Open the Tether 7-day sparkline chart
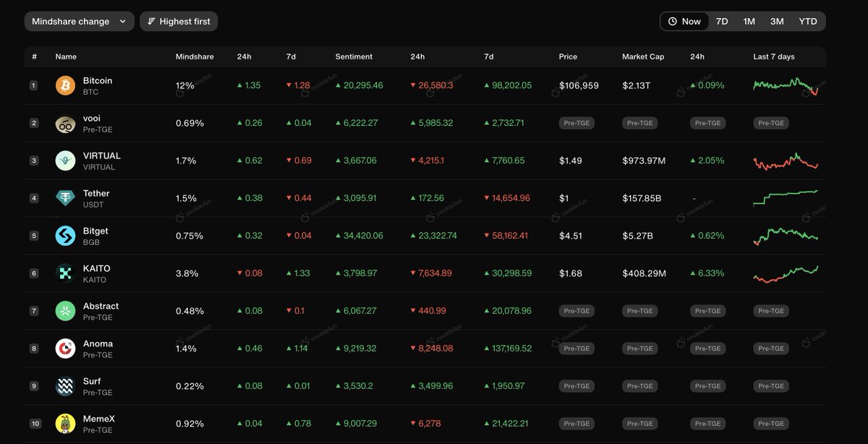868x444 pixels. tap(786, 198)
